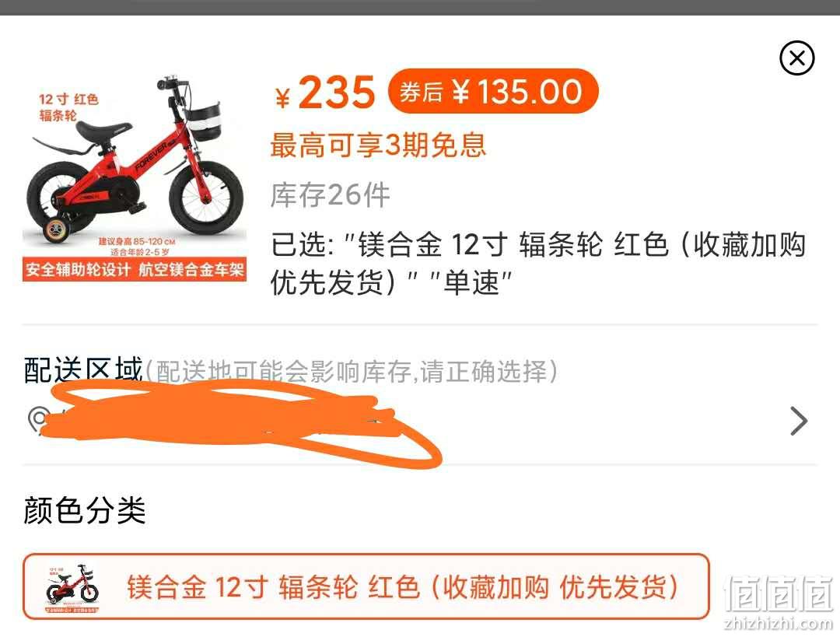
Task: Click the zhizhizhi.com watermark text
Action: tap(778, 623)
